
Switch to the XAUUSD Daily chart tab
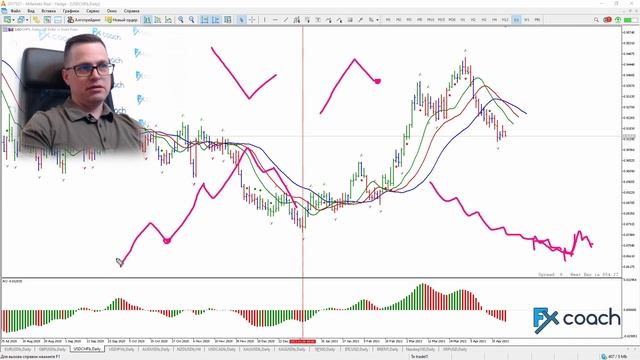point(257,349)
